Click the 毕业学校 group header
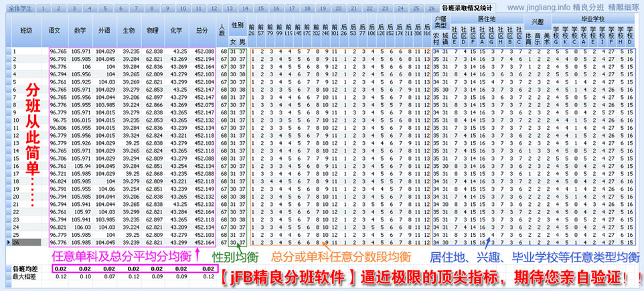Screen dimensions: 644x291 592,19
